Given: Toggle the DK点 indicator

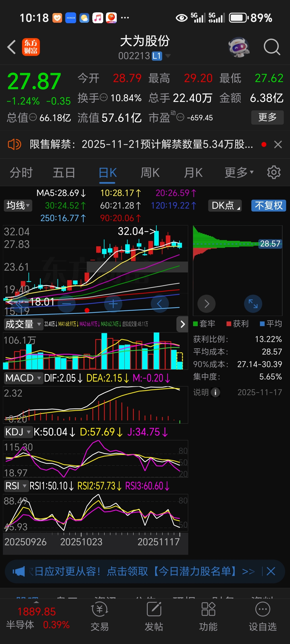Looking at the screenshot, I should pyautogui.click(x=225, y=205).
